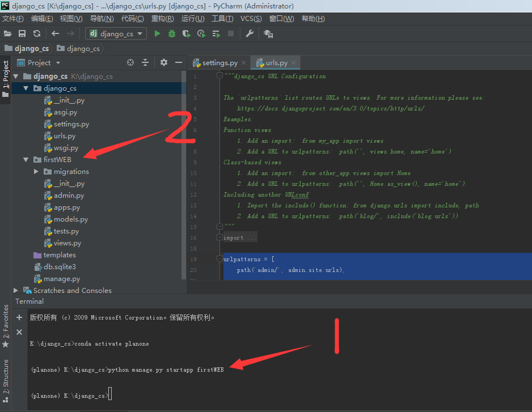Select admin.py in firstWEB

[x=69, y=196]
